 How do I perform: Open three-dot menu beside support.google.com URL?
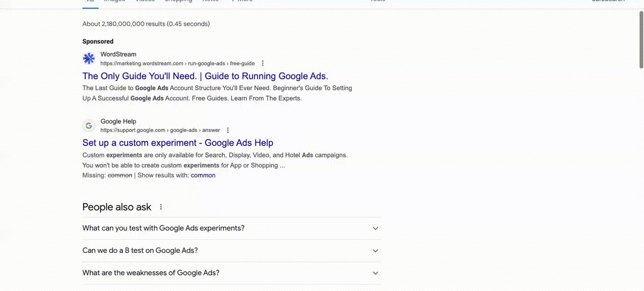pos(228,130)
